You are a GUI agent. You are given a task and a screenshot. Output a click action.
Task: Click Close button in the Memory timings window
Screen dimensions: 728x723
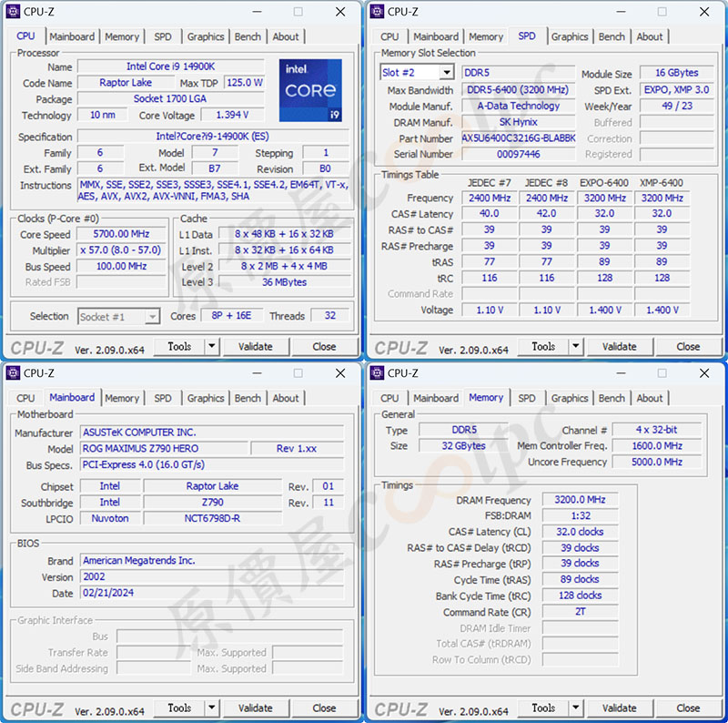(x=688, y=708)
